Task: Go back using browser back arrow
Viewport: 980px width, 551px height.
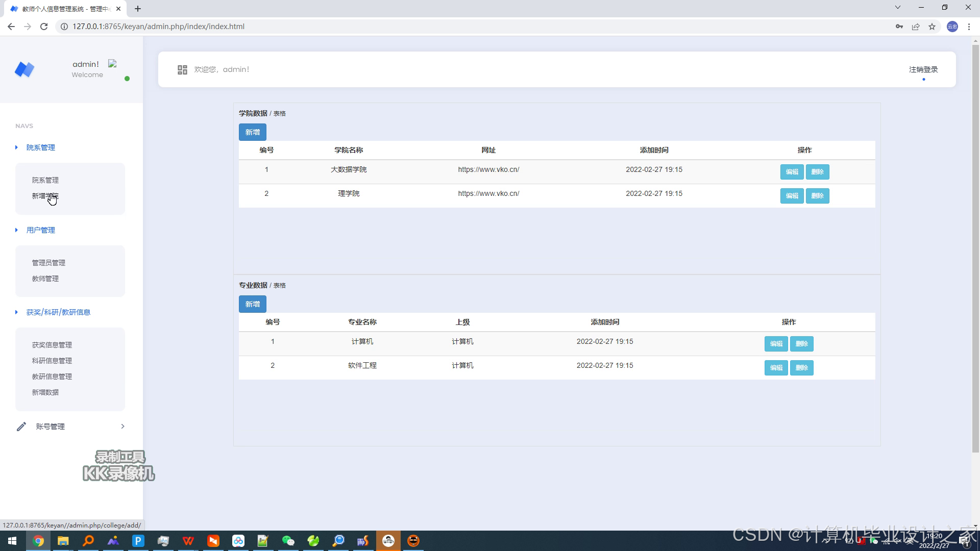Action: pyautogui.click(x=11, y=27)
